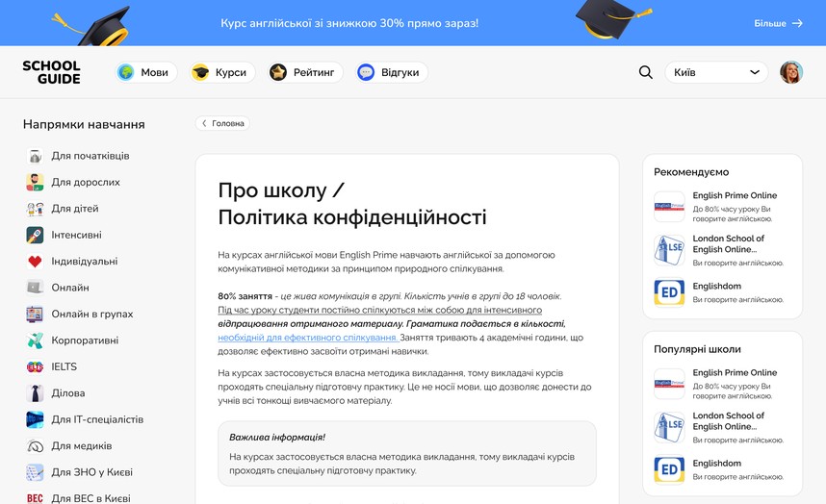The image size is (826, 504).
Task: Click the globe icon beside Мови
Action: 126,72
